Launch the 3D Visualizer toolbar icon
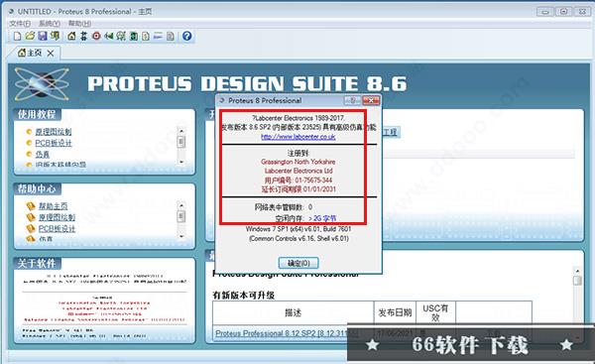 click(x=109, y=36)
